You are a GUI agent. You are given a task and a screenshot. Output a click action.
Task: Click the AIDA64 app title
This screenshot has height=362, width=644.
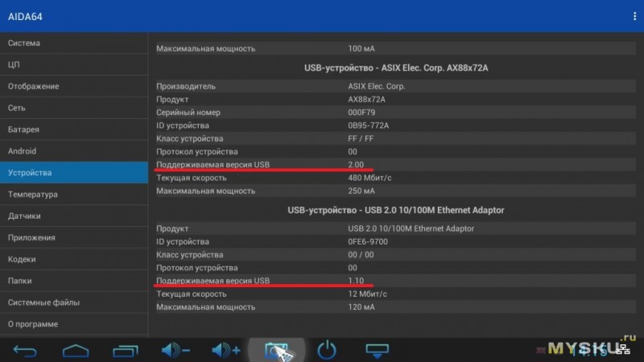pyautogui.click(x=25, y=17)
